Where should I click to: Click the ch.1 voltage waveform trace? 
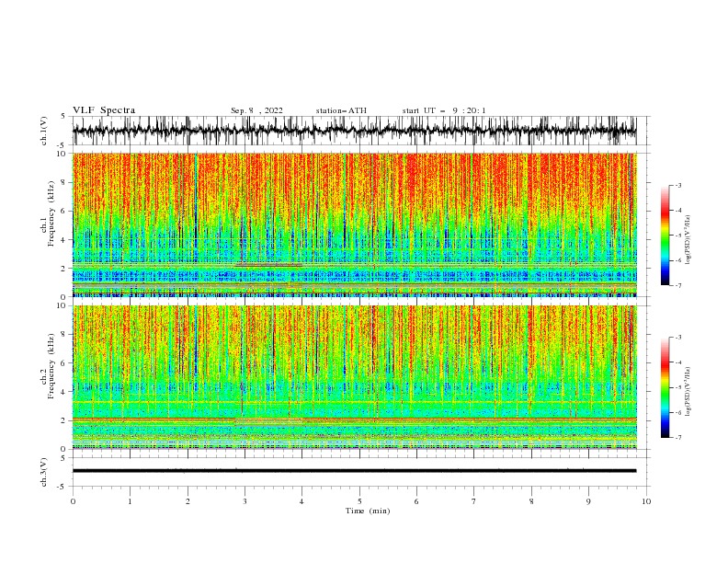click(354, 131)
